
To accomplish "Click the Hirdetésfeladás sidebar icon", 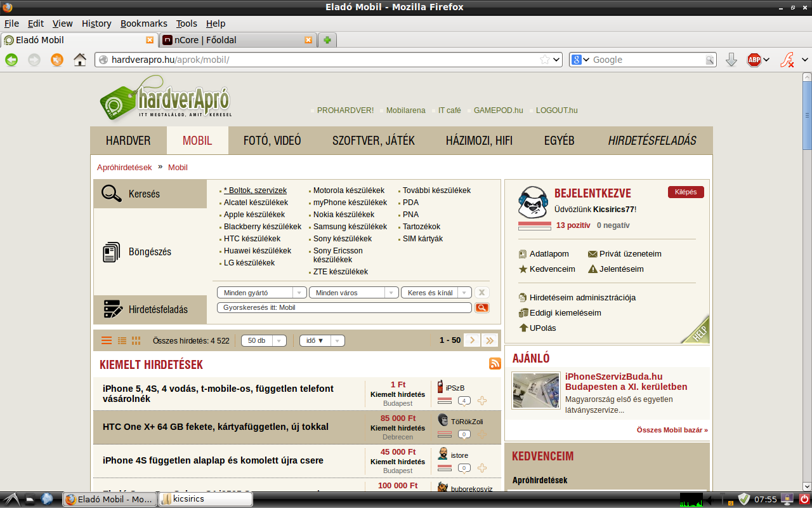I will [x=112, y=310].
